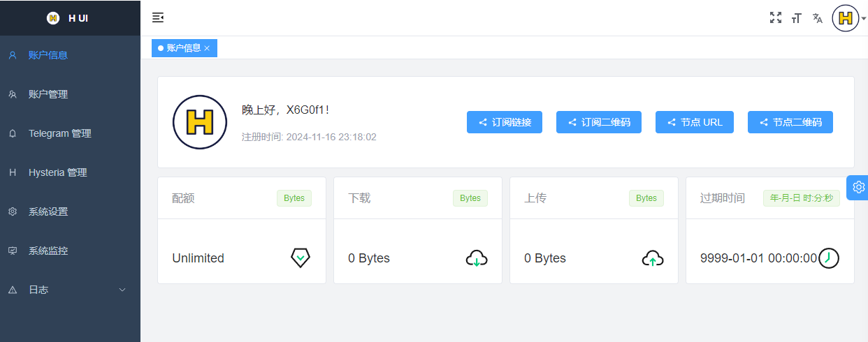
Task: Toggle fullscreen mode icon in header
Action: tap(775, 18)
